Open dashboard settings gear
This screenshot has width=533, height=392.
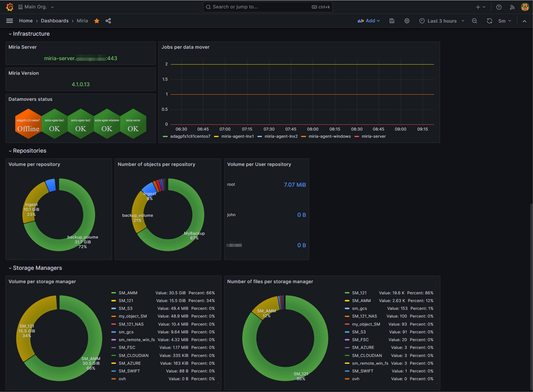pos(407,21)
